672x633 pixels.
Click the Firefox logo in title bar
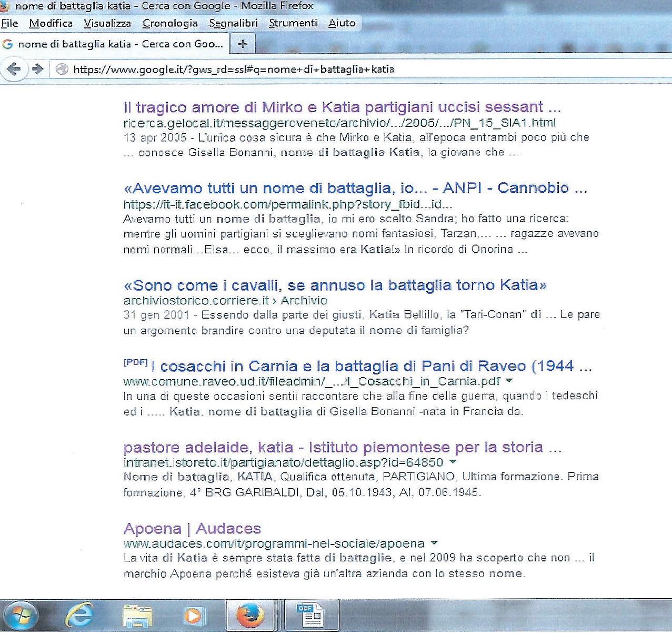pyautogui.click(x=5, y=5)
